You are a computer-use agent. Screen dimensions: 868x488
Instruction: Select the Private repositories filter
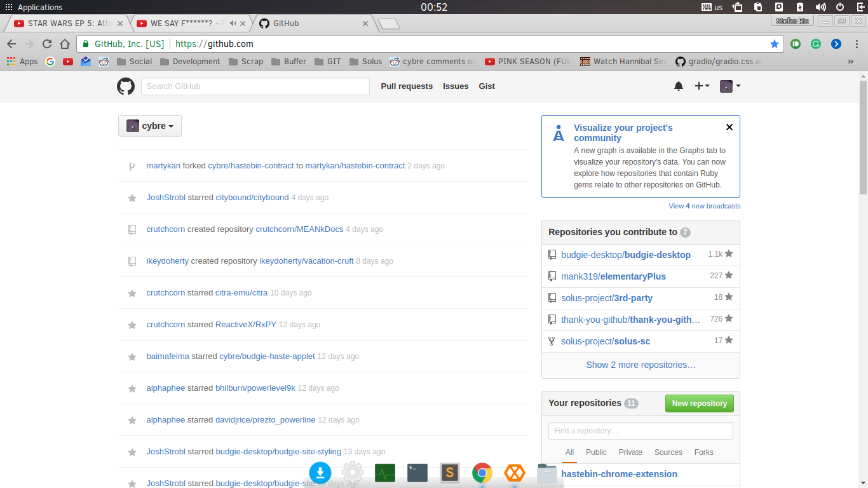(630, 452)
